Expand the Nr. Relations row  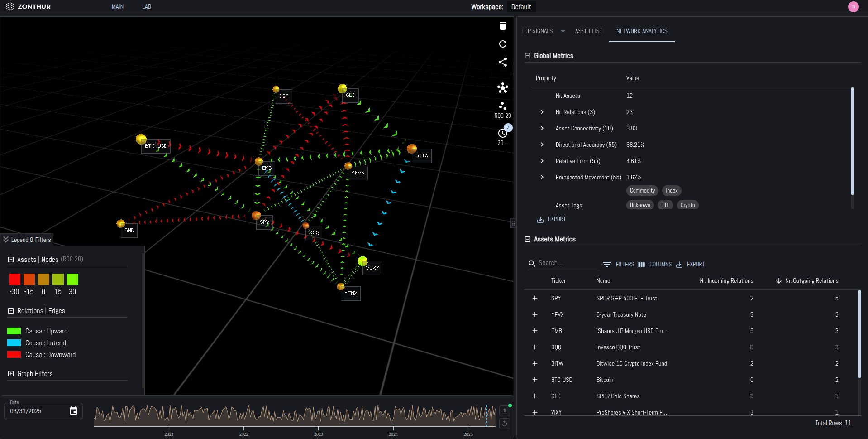coord(542,112)
